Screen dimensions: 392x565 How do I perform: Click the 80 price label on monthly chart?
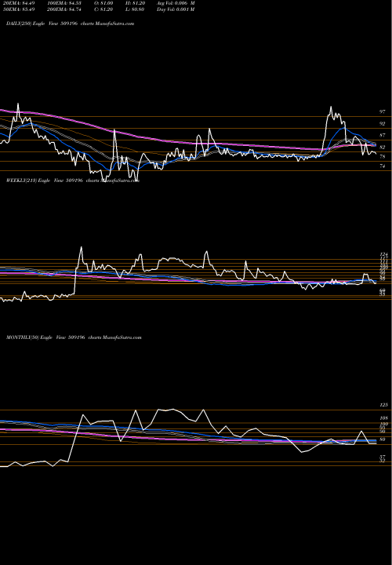point(383,439)
